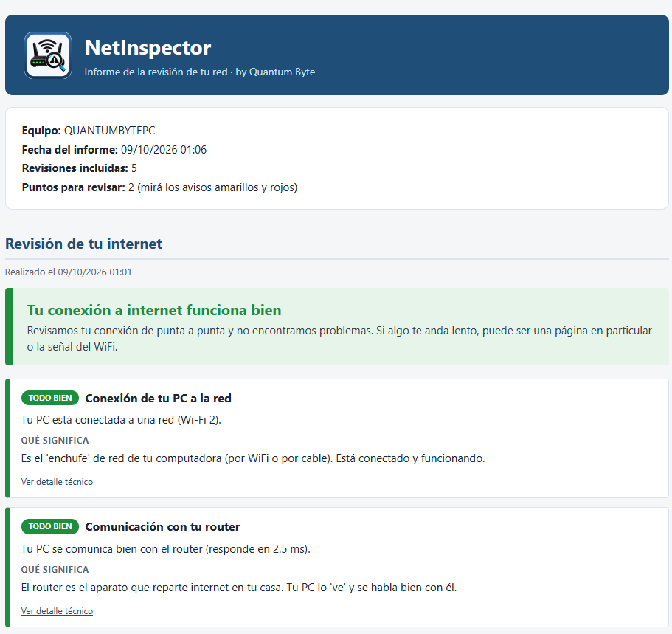This screenshot has height=634, width=672.
Task: Click TODO BIEN badge for Comunicación con tu router
Action: click(x=50, y=526)
